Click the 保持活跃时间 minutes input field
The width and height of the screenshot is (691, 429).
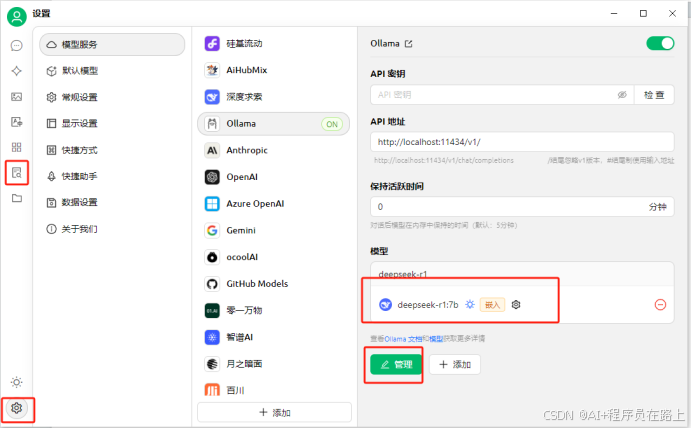coord(522,207)
